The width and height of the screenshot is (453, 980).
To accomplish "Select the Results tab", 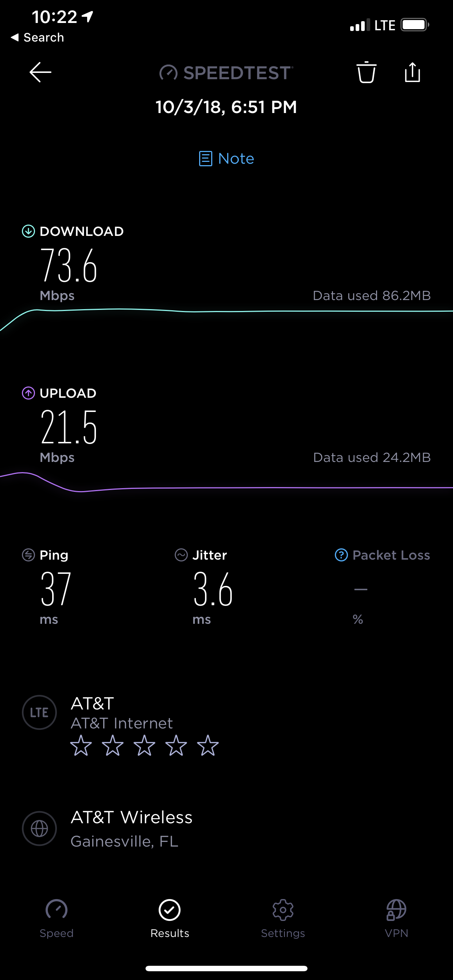I will 170,919.
